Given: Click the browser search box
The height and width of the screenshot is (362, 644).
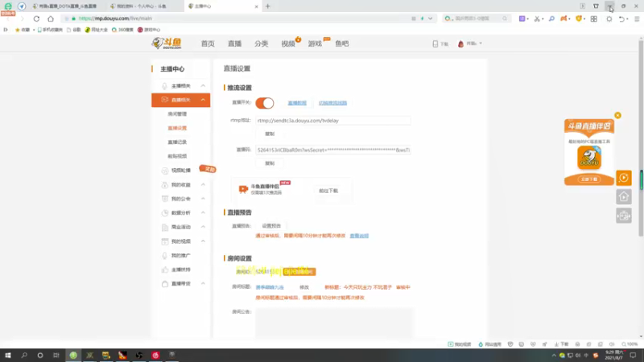Looking at the screenshot, I should coord(477,19).
